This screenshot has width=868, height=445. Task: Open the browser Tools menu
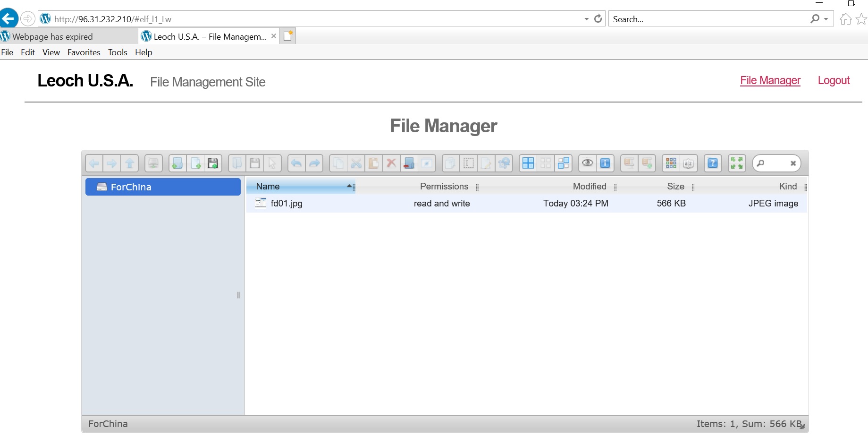pos(118,52)
